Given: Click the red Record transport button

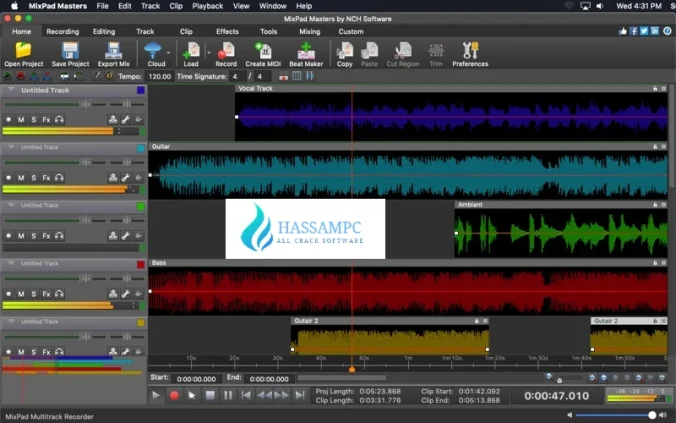Looking at the screenshot, I should [x=174, y=395].
